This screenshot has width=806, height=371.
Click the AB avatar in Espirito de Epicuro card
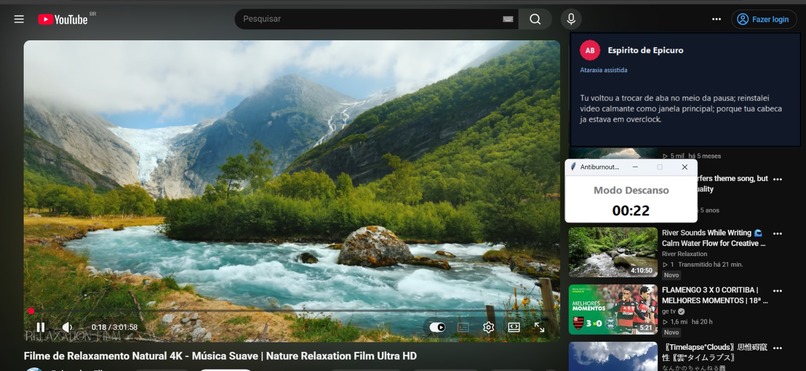point(590,50)
